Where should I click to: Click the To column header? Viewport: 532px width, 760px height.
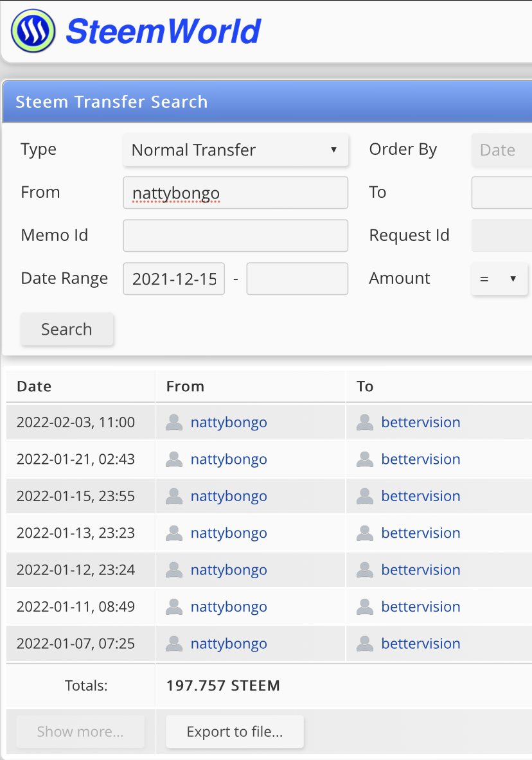(365, 386)
